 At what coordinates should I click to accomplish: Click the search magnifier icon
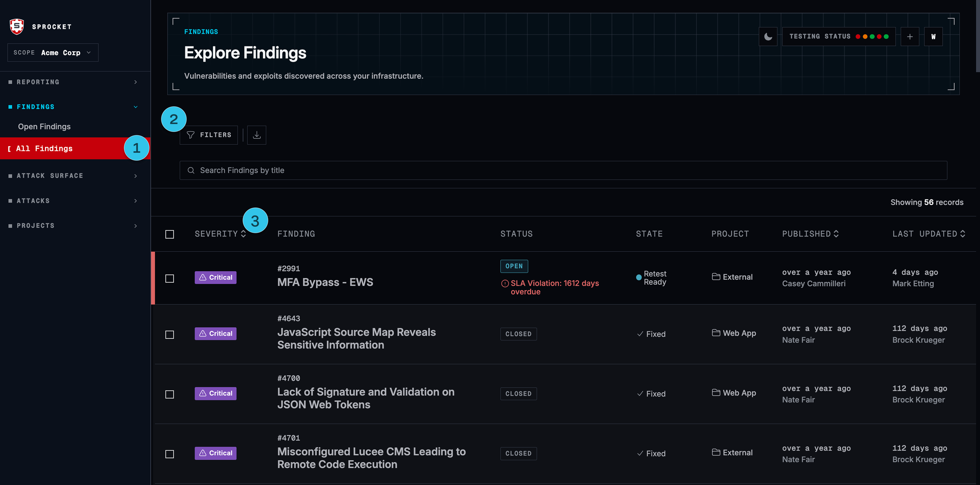[191, 171]
